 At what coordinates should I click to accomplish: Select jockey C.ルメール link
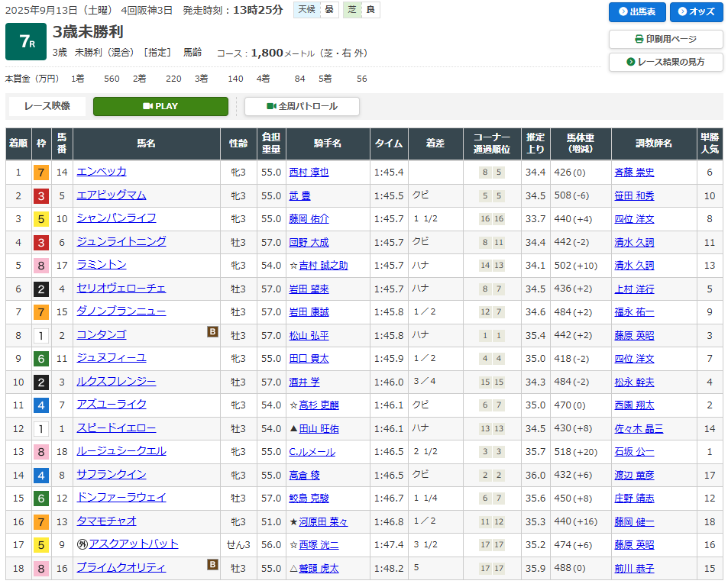[x=312, y=452]
